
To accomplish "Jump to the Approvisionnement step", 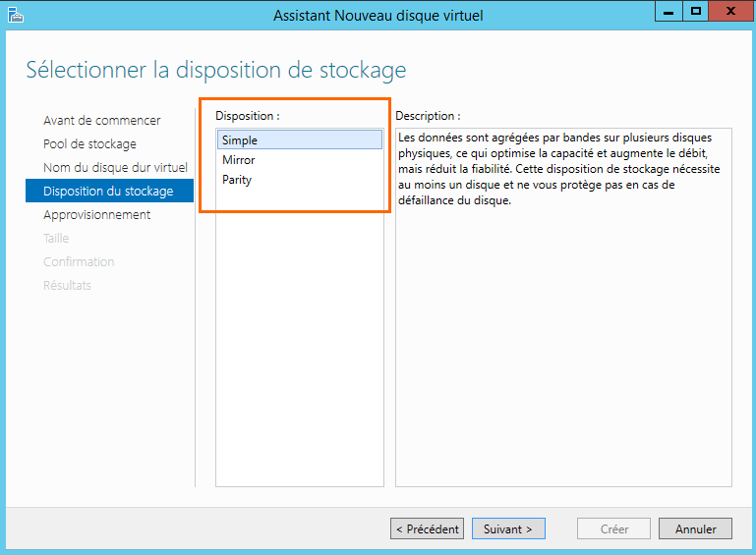I will pos(96,215).
